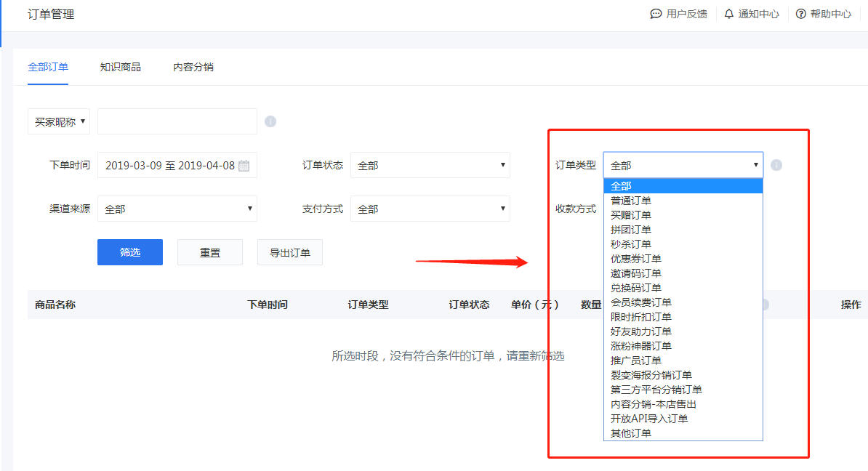The width and height of the screenshot is (868, 471).
Task: Switch to the 全部订单 tab
Action: [48, 67]
